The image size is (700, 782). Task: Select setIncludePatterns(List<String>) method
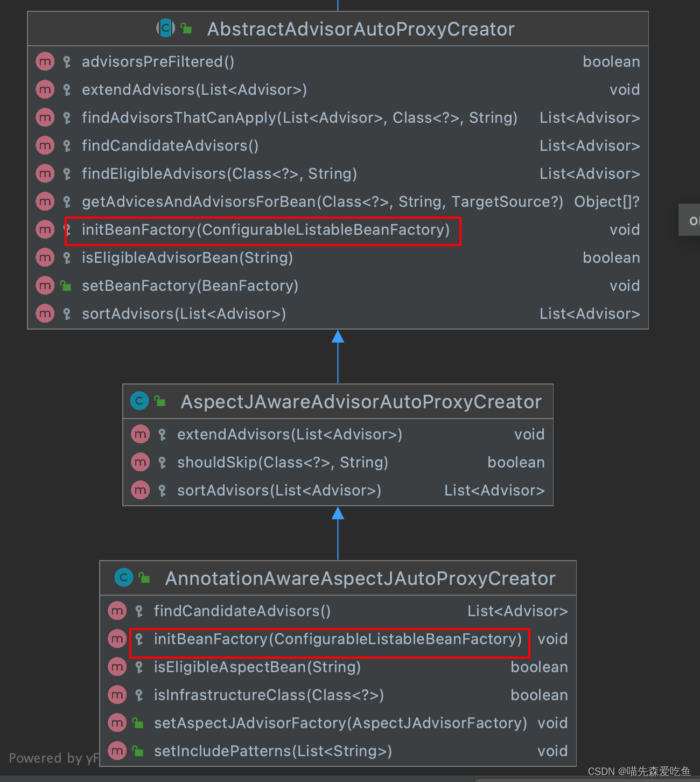click(x=273, y=751)
